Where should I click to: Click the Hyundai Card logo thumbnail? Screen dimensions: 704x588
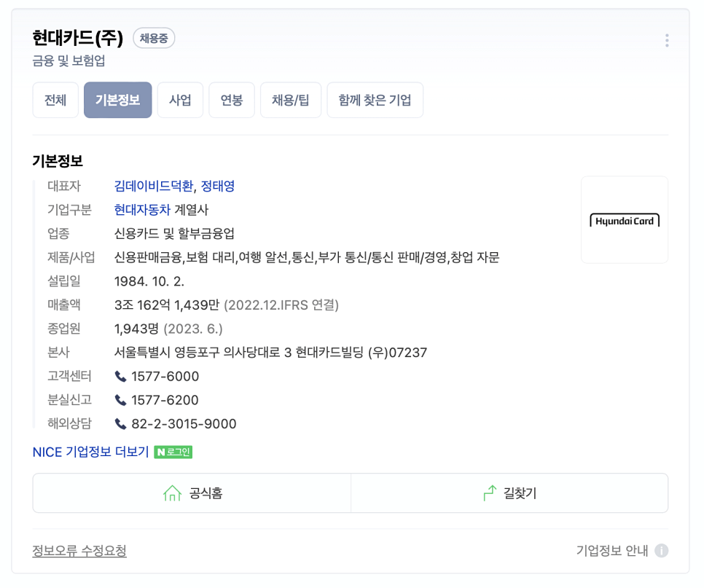(624, 219)
